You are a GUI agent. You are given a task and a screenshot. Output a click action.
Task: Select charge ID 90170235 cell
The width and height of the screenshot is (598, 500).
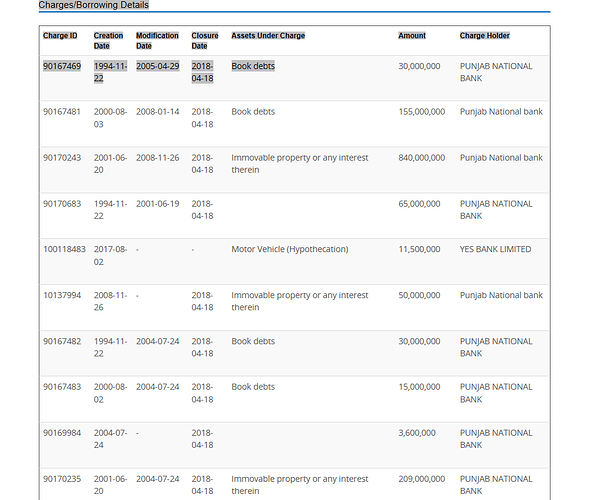pos(62,479)
